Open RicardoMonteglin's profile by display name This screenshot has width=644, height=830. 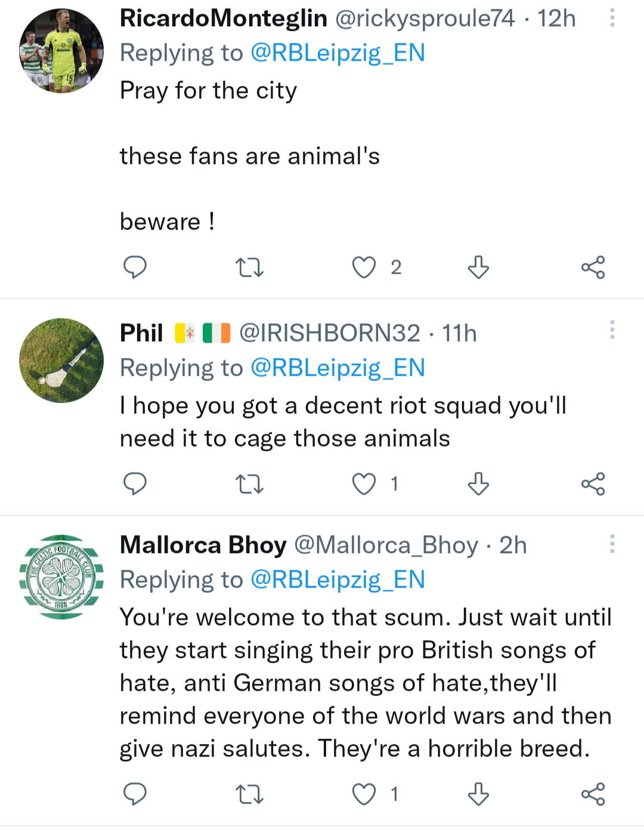224,18
